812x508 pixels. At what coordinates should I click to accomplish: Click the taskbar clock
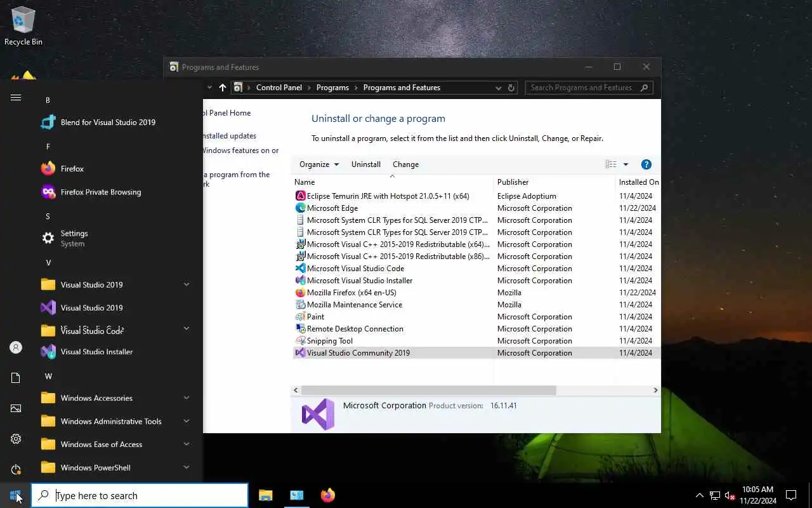(757, 495)
